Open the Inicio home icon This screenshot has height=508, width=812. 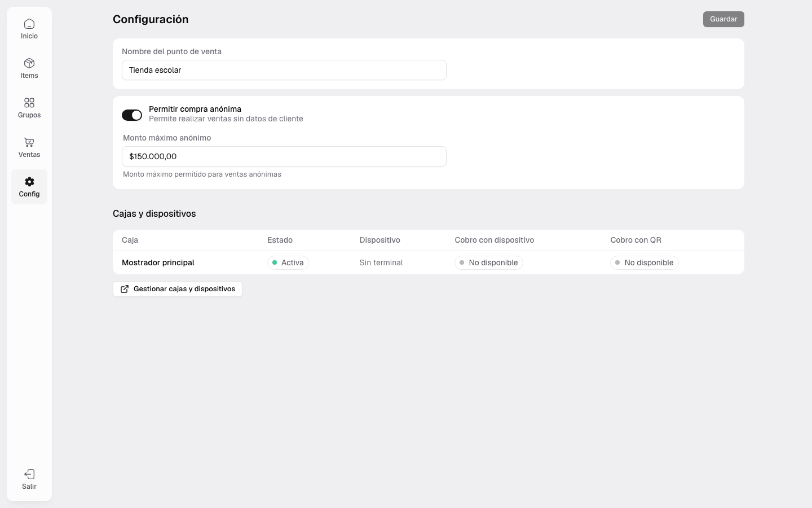tap(29, 24)
